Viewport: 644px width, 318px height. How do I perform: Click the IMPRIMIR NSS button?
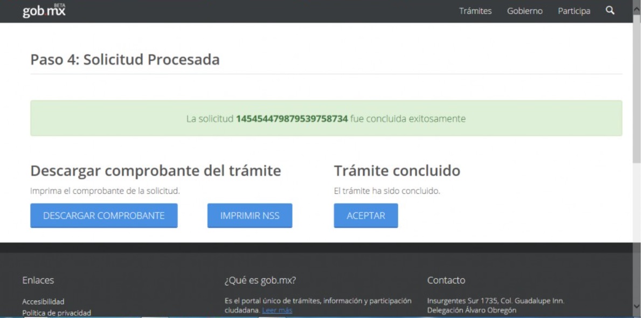pyautogui.click(x=250, y=216)
